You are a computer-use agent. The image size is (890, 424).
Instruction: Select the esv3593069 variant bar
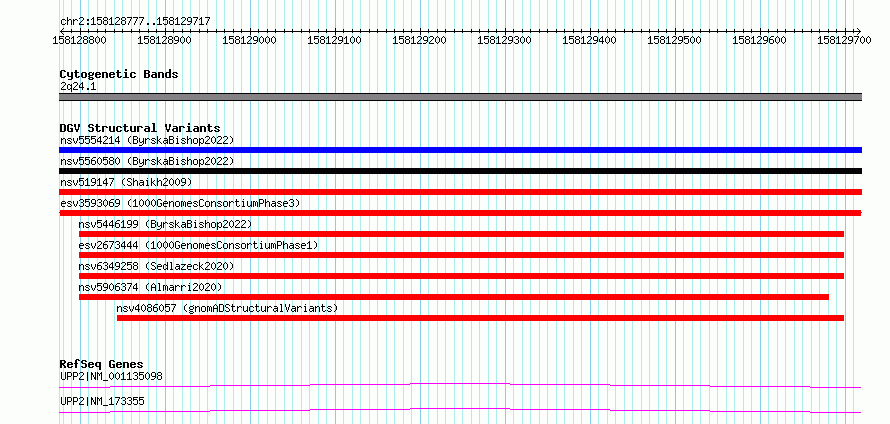[460, 213]
